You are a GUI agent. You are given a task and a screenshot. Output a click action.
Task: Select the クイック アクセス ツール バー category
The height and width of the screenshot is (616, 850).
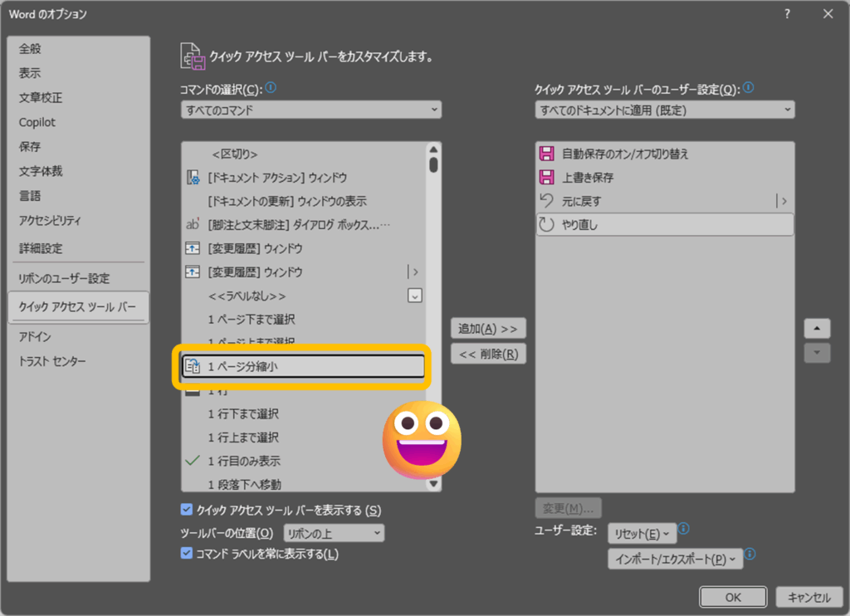[x=79, y=307]
